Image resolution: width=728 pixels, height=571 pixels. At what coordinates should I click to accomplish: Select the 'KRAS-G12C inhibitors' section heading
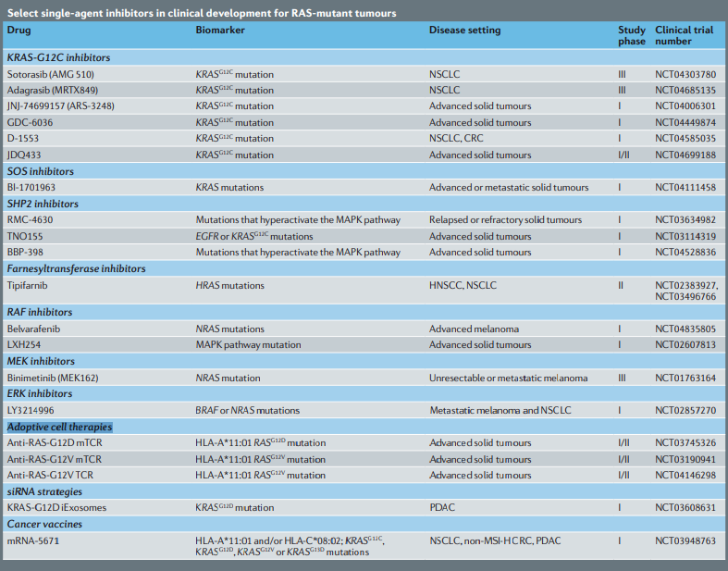(58, 57)
